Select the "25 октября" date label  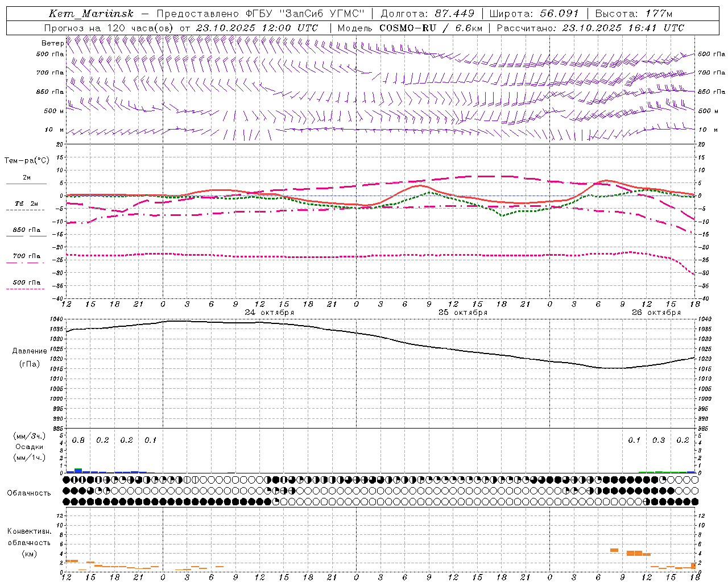[463, 313]
